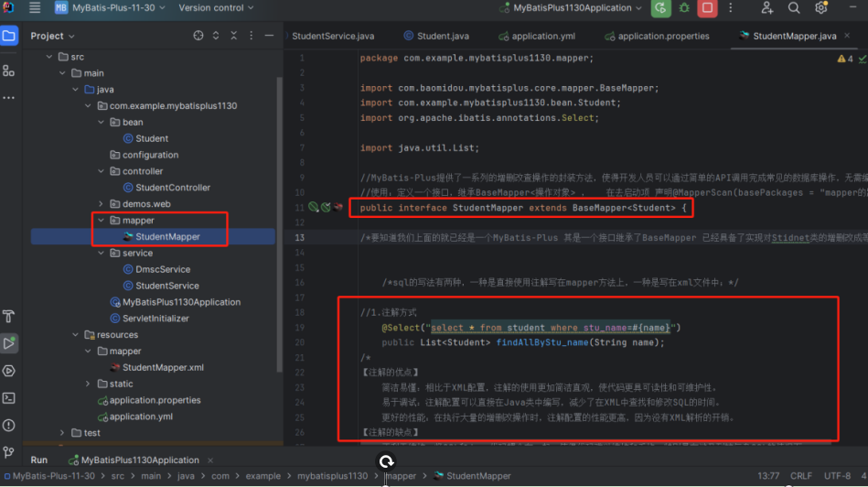Open the Services tool window icon
This screenshot has height=487, width=868.
pyautogui.click(x=9, y=371)
